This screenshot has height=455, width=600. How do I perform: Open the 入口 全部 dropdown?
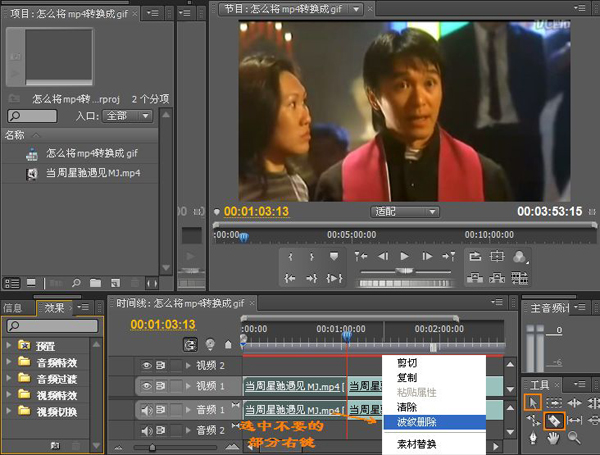click(x=127, y=116)
